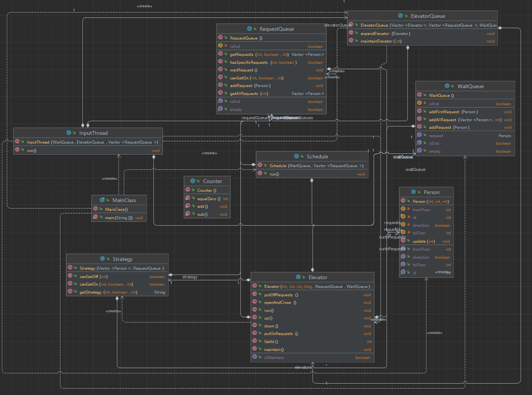Screen dimensions: 532x395
Task: Select the getAllRequests (int) method row
Action: [x=272, y=93]
